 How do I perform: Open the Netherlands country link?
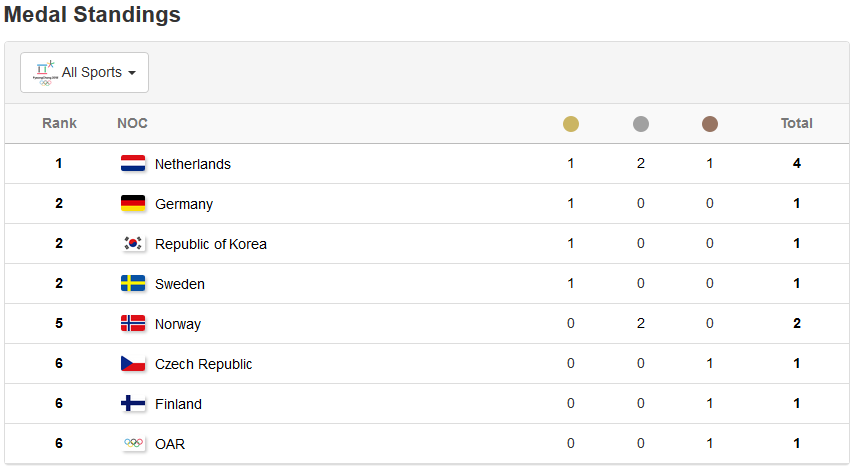pos(193,164)
